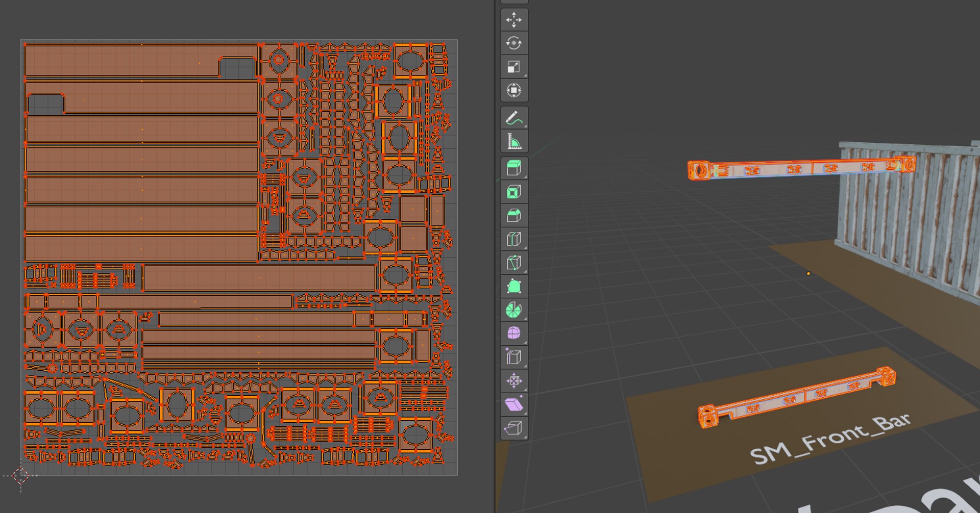Image resolution: width=980 pixels, height=513 pixels.
Task: Activate the Inset Faces tool
Action: [x=514, y=192]
